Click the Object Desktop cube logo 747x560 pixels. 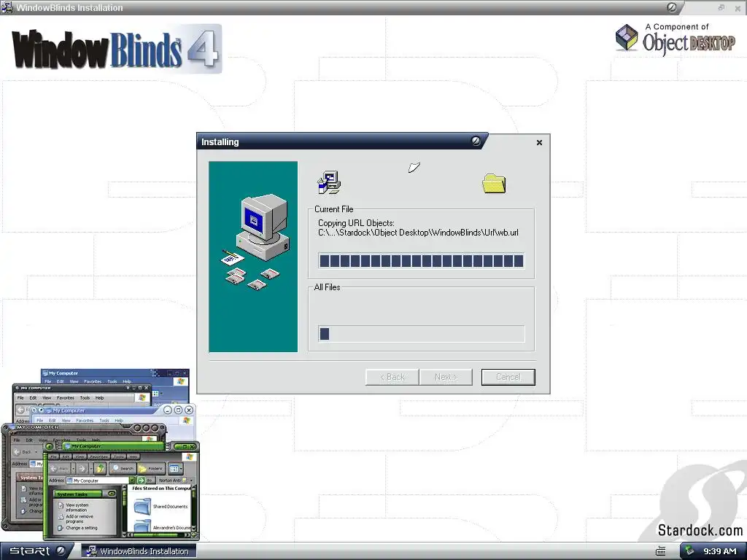click(627, 38)
